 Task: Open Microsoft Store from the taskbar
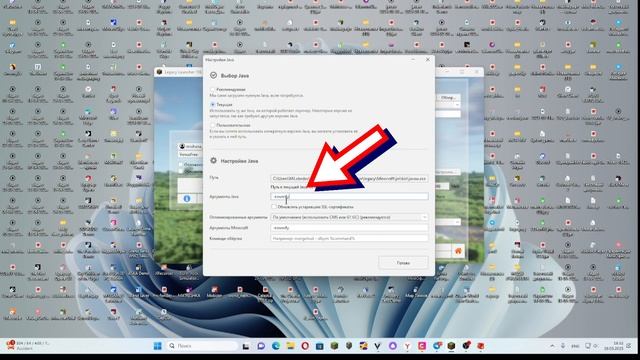point(320,346)
